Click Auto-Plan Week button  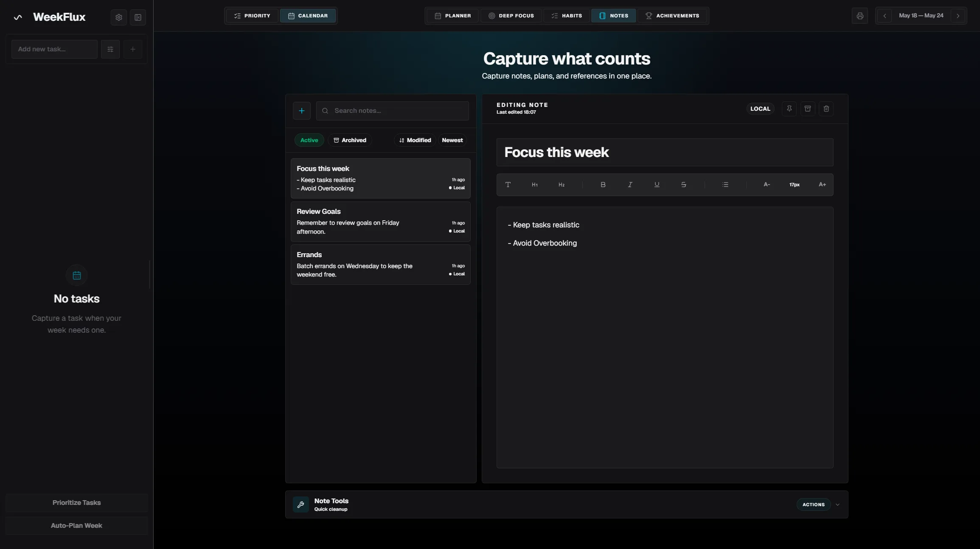click(x=76, y=526)
